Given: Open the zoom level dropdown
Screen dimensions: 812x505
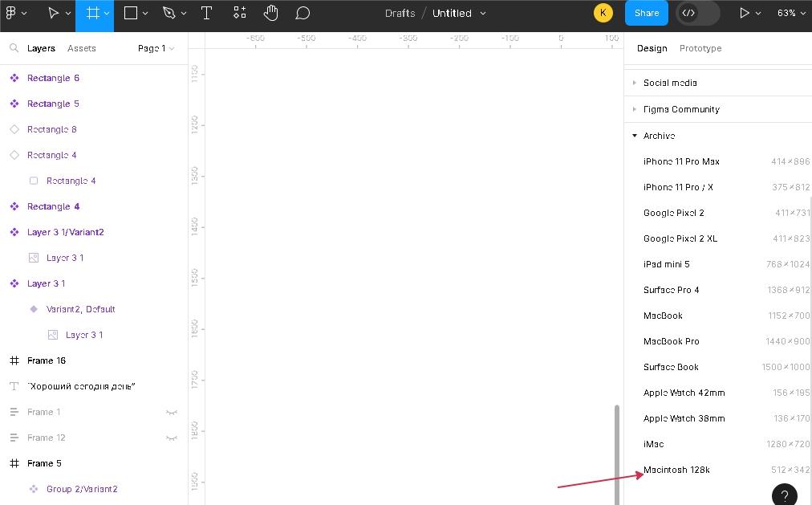Looking at the screenshot, I should [x=790, y=13].
